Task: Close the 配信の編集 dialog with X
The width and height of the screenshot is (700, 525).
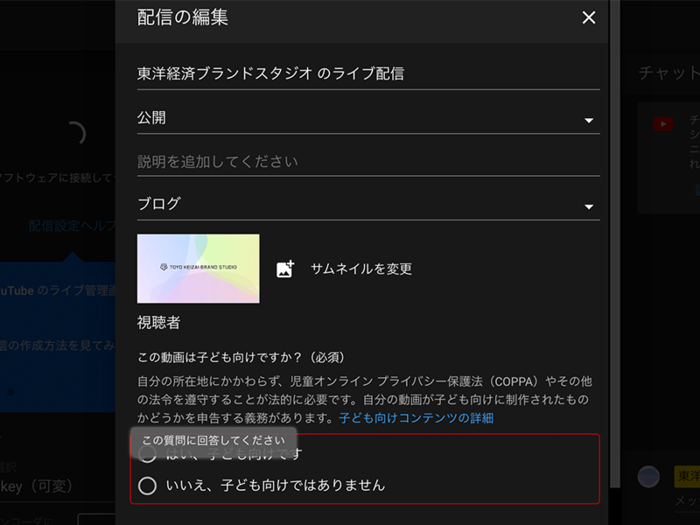Action: (588, 18)
